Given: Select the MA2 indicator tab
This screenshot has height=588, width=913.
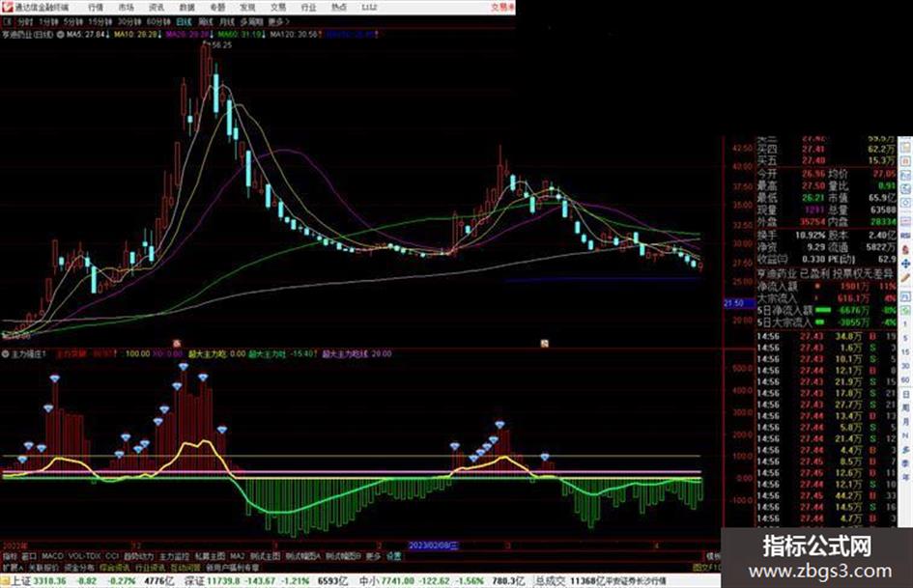Looking at the screenshot, I should coord(237,556).
